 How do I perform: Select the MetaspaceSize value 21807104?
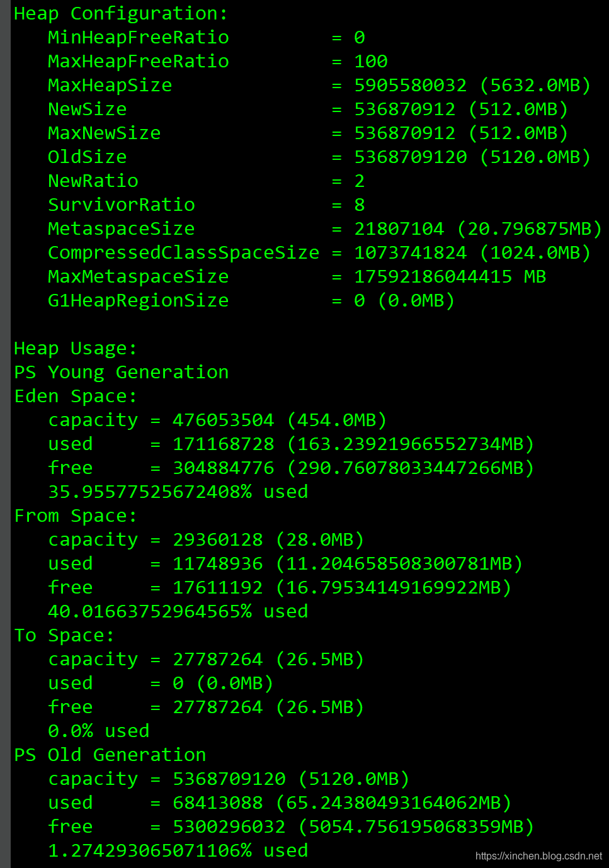(x=399, y=228)
